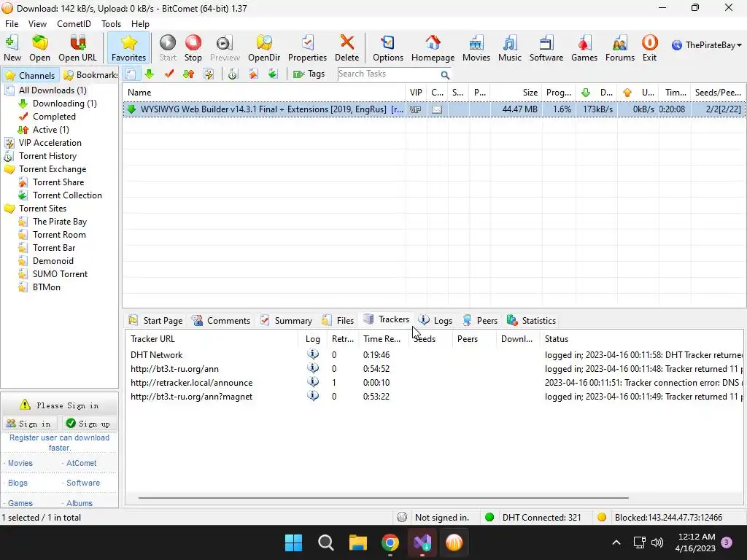This screenshot has width=747, height=560.
Task: Click the Register user can download faster link
Action: [x=60, y=443]
